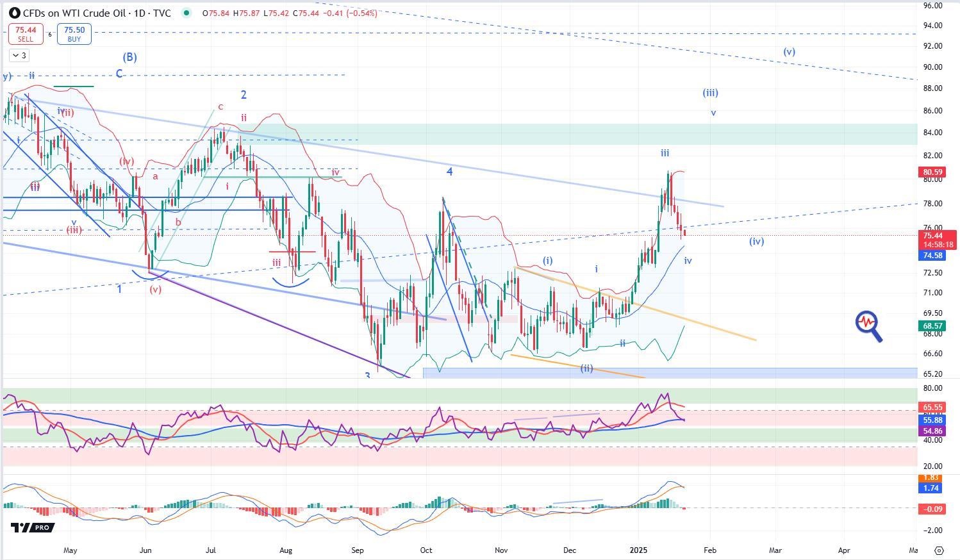Click the MACD value tag 1.74
Screen dimensions: 960x560
[x=931, y=488]
